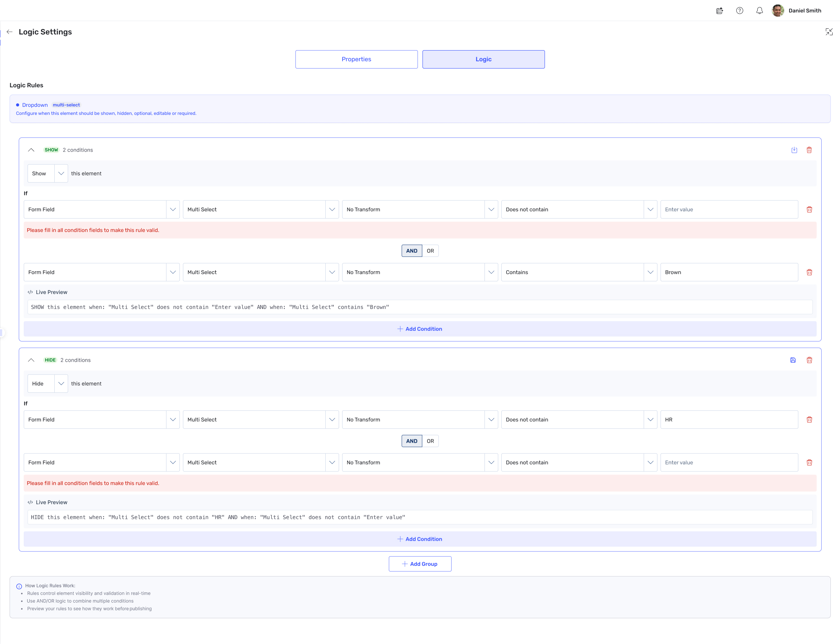Viewport: 840px width, 644px height.
Task: Click the save icon on HIDE group
Action: click(x=793, y=360)
